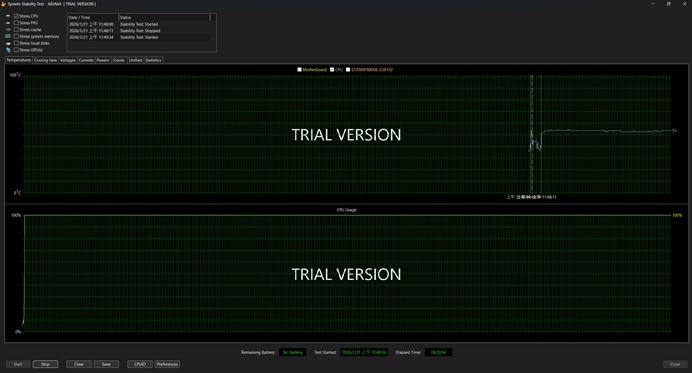
Task: Click the disk icon beside Stress local disks
Action: 8,43
